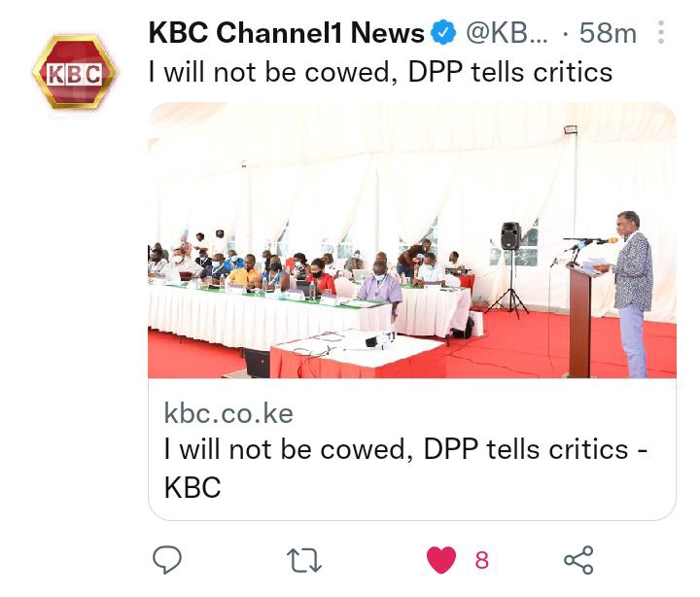
Task: Click the kbc.co.ke domain link
Action: click(228, 413)
